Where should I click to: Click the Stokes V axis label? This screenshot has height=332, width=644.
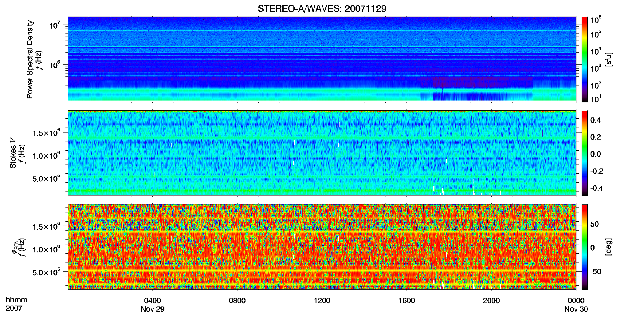click(x=13, y=153)
